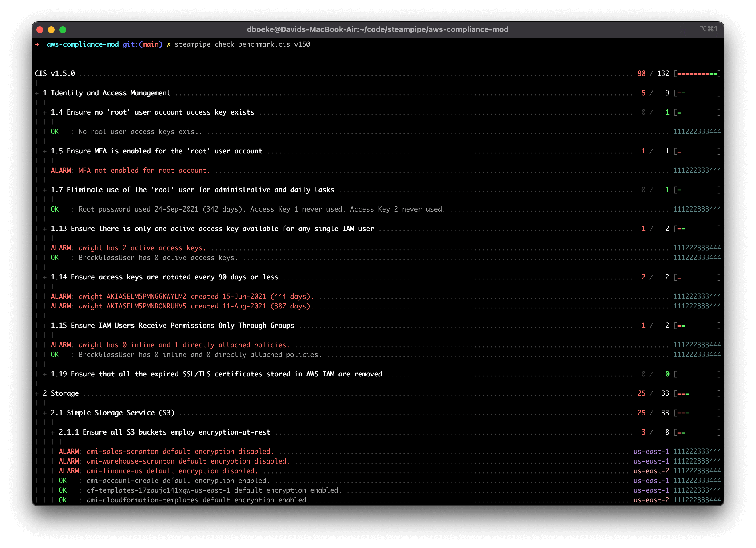Select the 1.14 access keys rotated heading

164,277
